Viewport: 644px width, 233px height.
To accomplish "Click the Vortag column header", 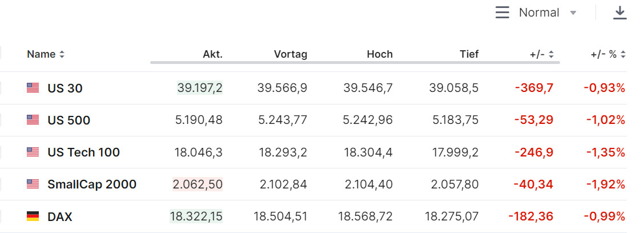I will click(x=291, y=54).
